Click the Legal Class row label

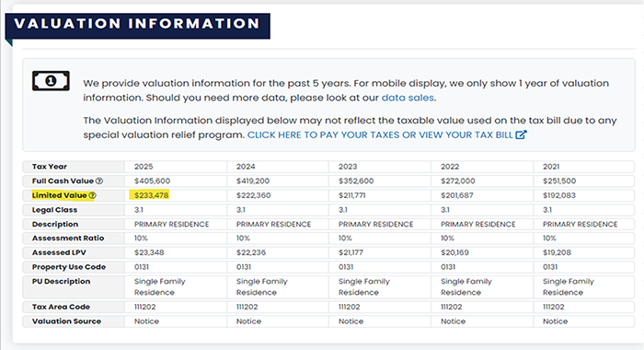click(54, 210)
